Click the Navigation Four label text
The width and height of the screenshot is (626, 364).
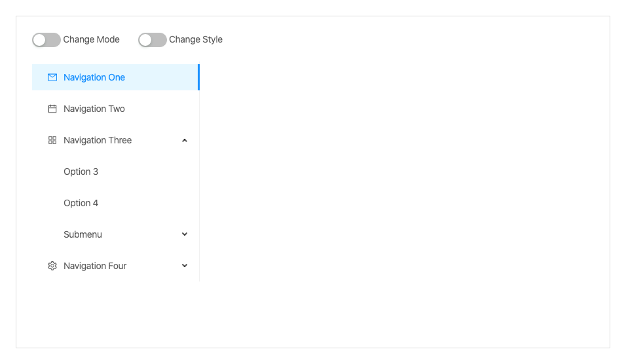[x=95, y=266]
